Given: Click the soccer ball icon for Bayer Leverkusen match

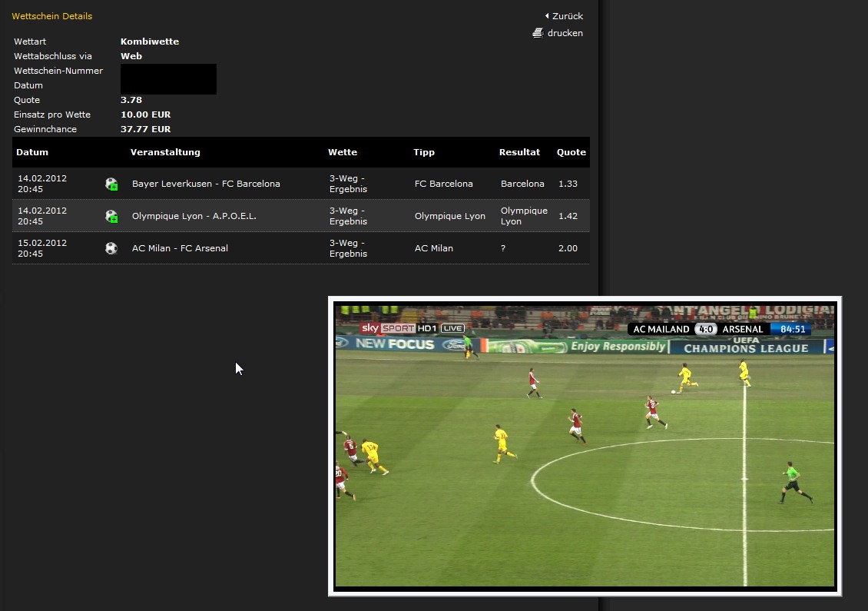Looking at the screenshot, I should 111,184.
